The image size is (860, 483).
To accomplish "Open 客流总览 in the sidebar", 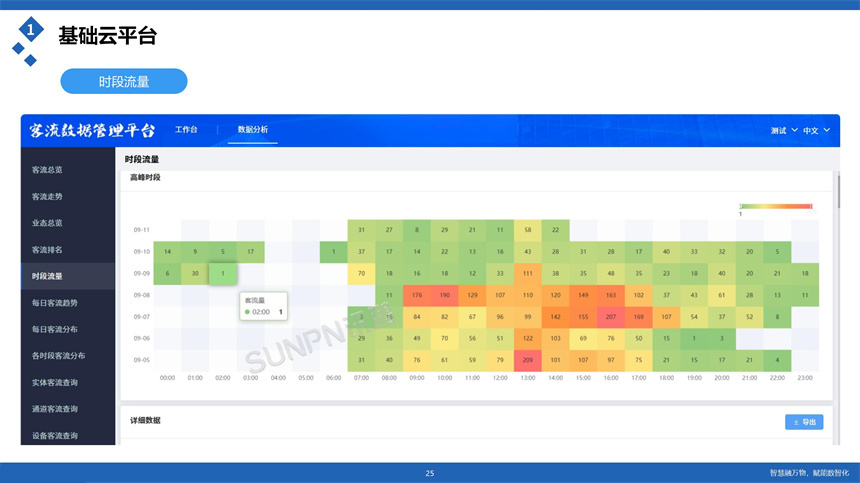I will [x=48, y=170].
